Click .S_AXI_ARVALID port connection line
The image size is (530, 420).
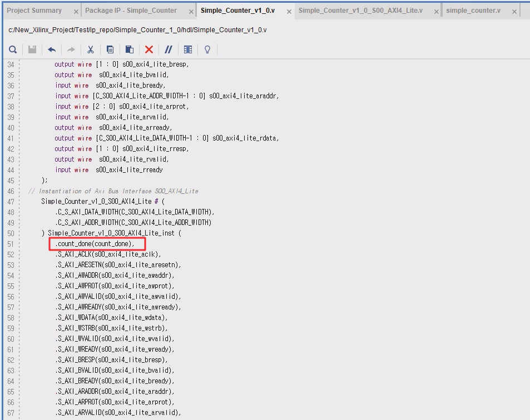pyautogui.click(x=118, y=413)
